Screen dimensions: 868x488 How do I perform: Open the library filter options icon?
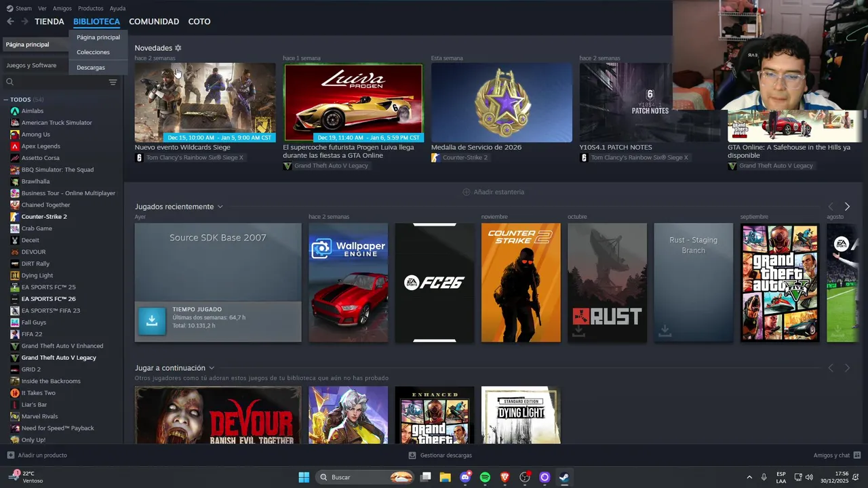[113, 82]
